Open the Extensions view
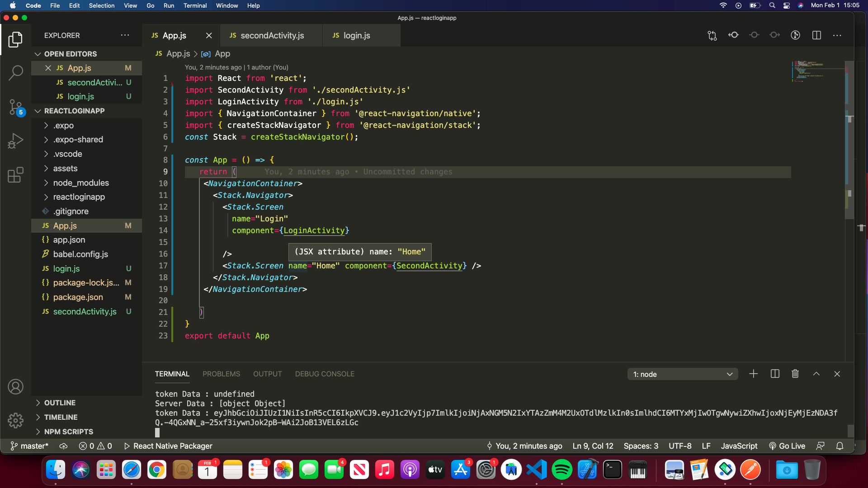868x488 pixels. pyautogui.click(x=15, y=175)
